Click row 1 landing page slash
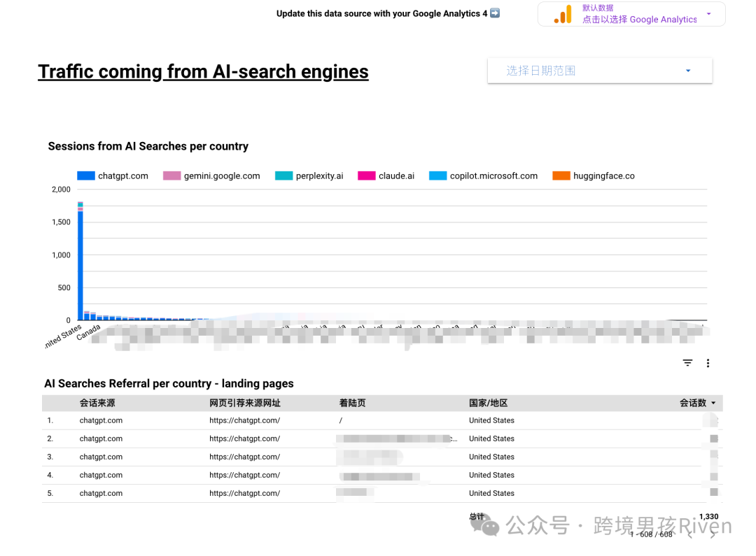This screenshot has height=556, width=756. [340, 420]
